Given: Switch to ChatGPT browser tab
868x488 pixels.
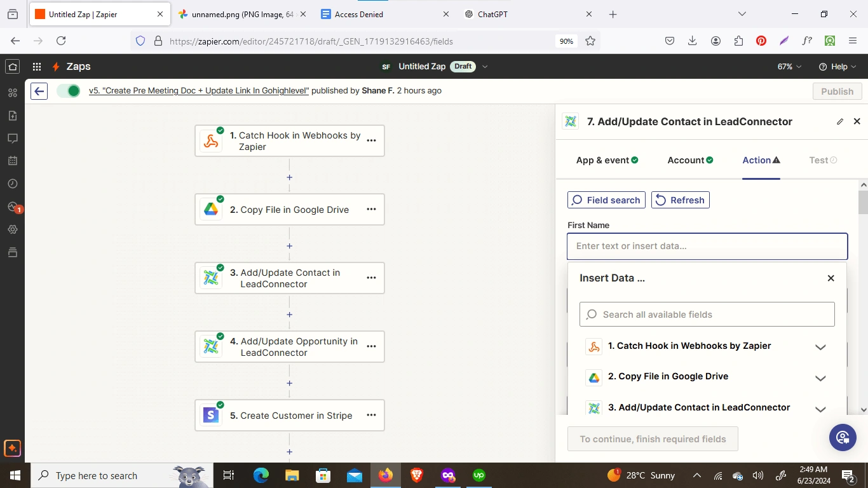Looking at the screenshot, I should pos(529,14).
